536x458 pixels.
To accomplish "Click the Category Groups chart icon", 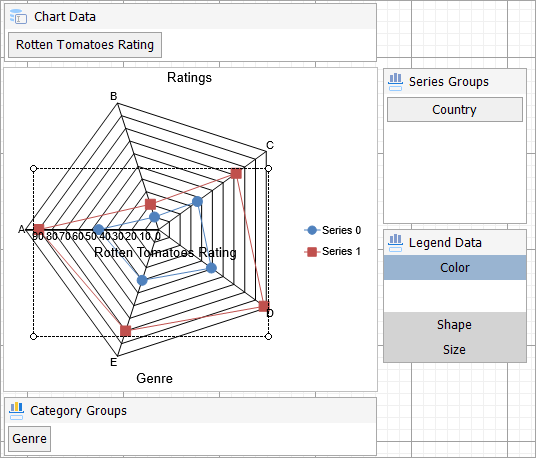I will pos(16,411).
